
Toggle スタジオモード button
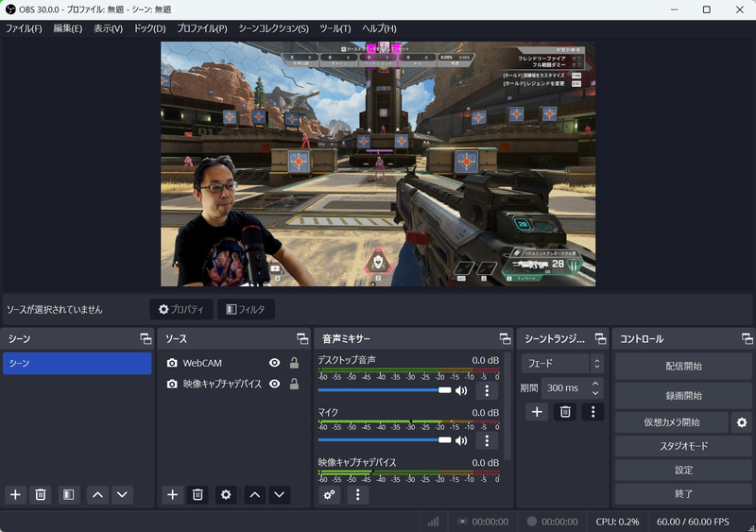683,446
